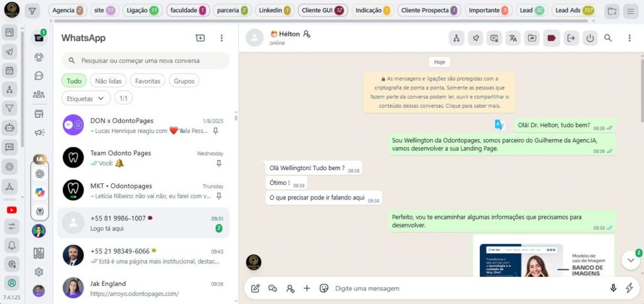
Task: Open the chat options three-dot menu
Action: (629, 38)
